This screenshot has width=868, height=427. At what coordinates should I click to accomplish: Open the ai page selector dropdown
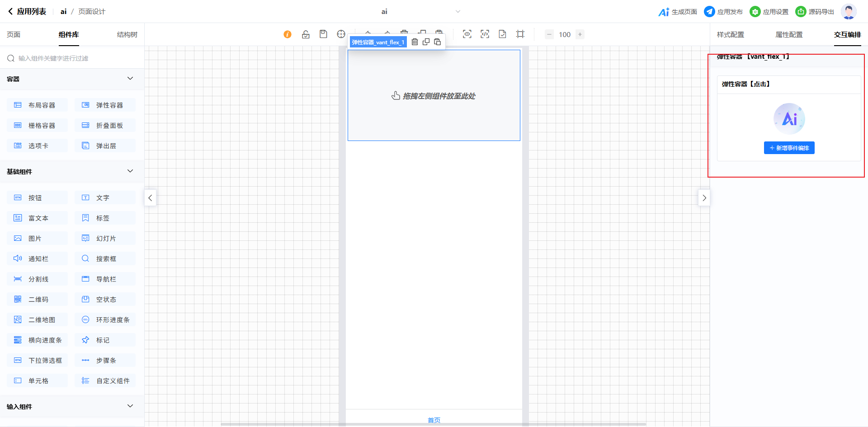[x=458, y=12]
